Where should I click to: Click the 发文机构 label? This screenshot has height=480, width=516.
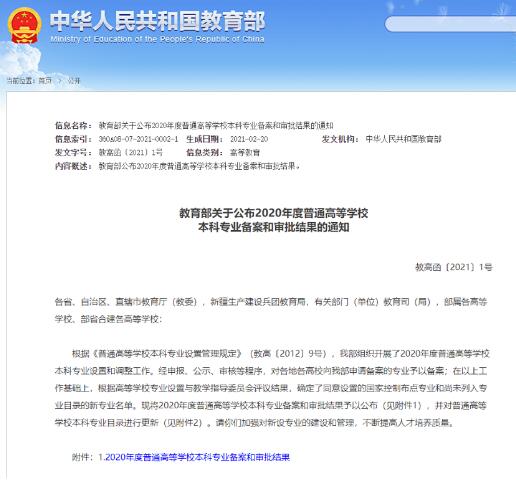(x=340, y=139)
